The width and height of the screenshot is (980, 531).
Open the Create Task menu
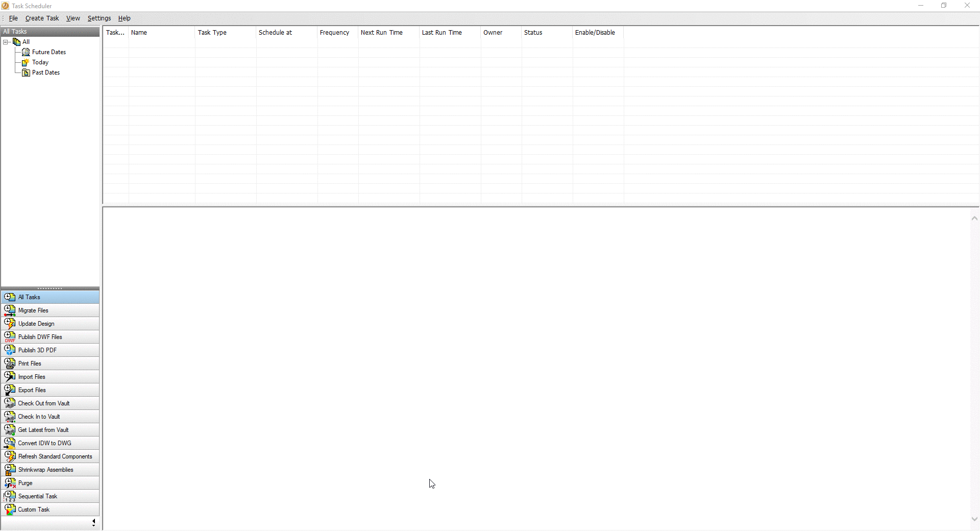(x=42, y=18)
